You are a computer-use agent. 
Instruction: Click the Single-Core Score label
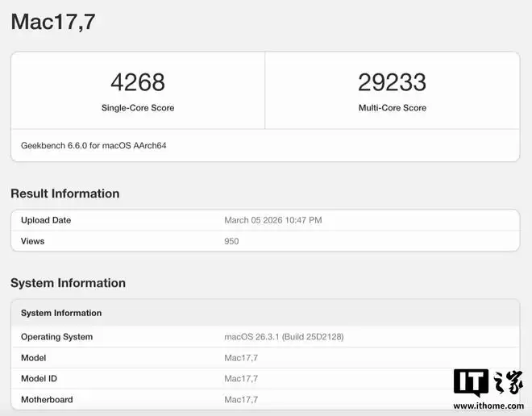137,108
